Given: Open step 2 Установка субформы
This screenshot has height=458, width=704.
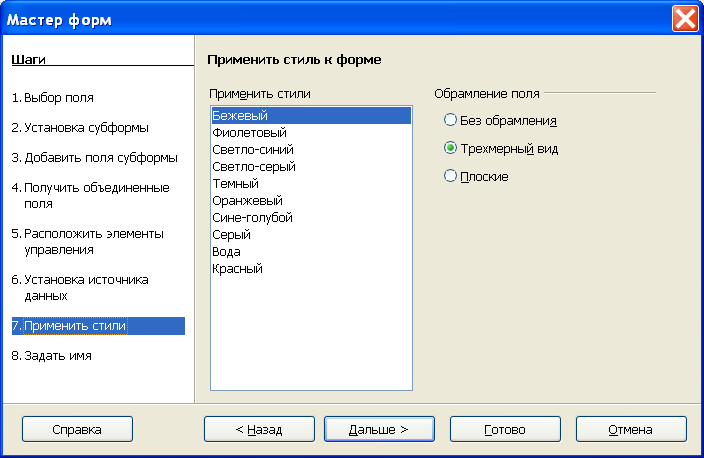Looking at the screenshot, I should tap(80, 128).
